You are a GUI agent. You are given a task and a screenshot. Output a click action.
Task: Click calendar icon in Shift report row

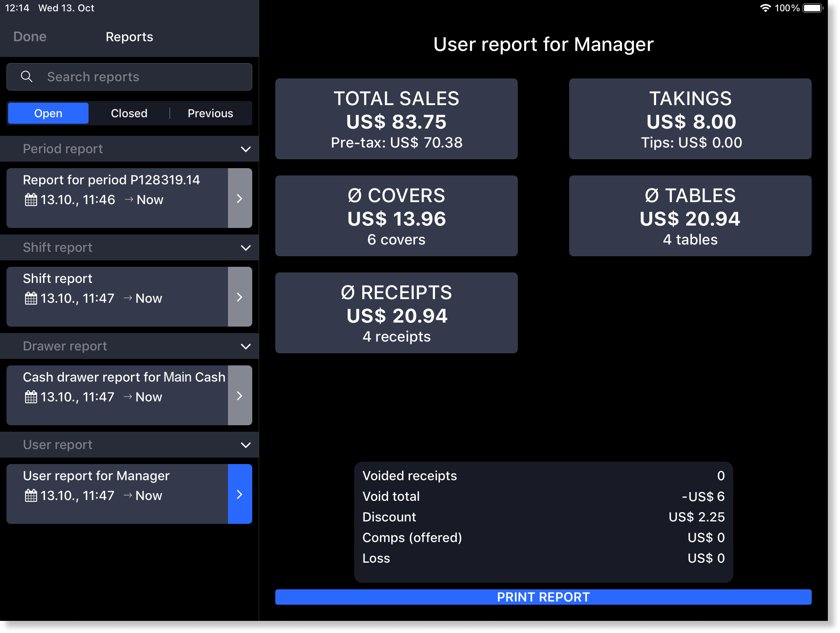(x=31, y=298)
